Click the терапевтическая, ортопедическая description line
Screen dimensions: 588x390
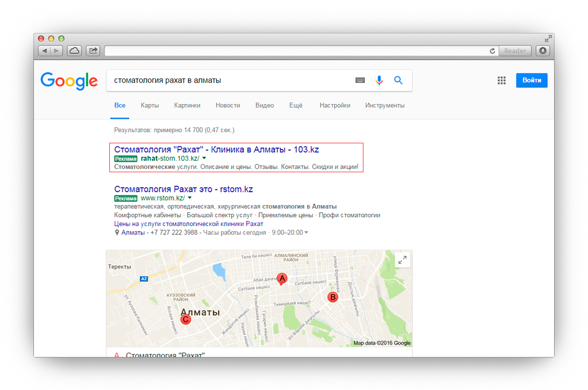point(226,207)
